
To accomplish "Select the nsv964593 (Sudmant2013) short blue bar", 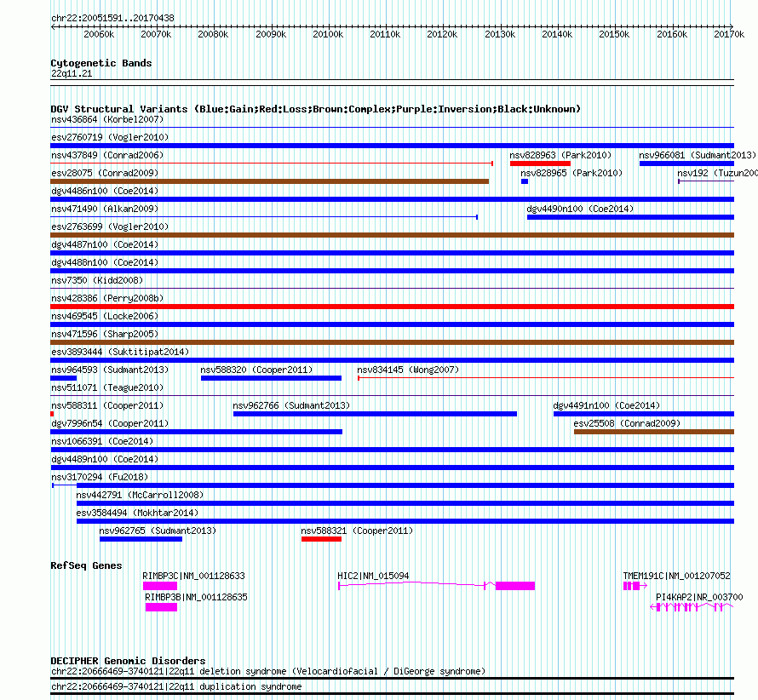I will [x=63, y=378].
